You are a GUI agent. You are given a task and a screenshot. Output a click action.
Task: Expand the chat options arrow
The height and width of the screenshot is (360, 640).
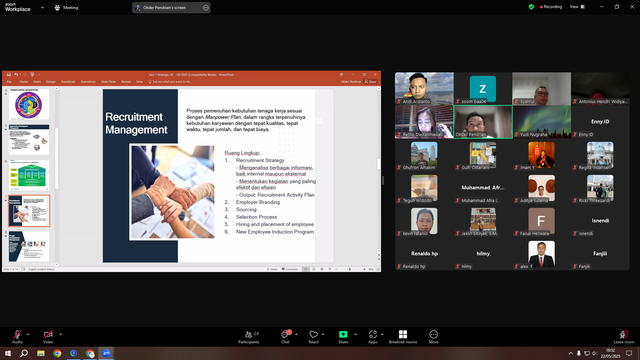click(x=296, y=334)
